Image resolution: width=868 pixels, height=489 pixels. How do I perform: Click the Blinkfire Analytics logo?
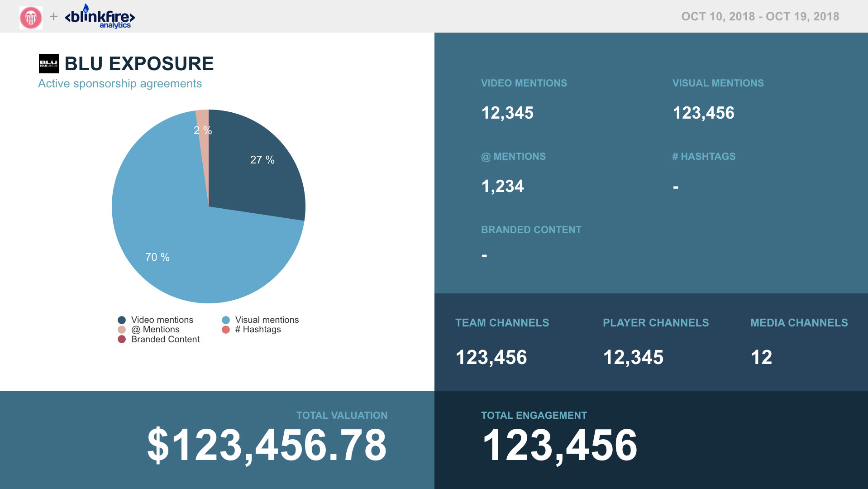(100, 17)
